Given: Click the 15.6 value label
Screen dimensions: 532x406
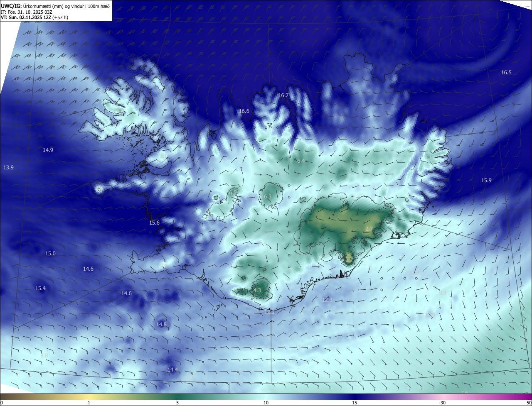Looking at the screenshot, I should (154, 223).
